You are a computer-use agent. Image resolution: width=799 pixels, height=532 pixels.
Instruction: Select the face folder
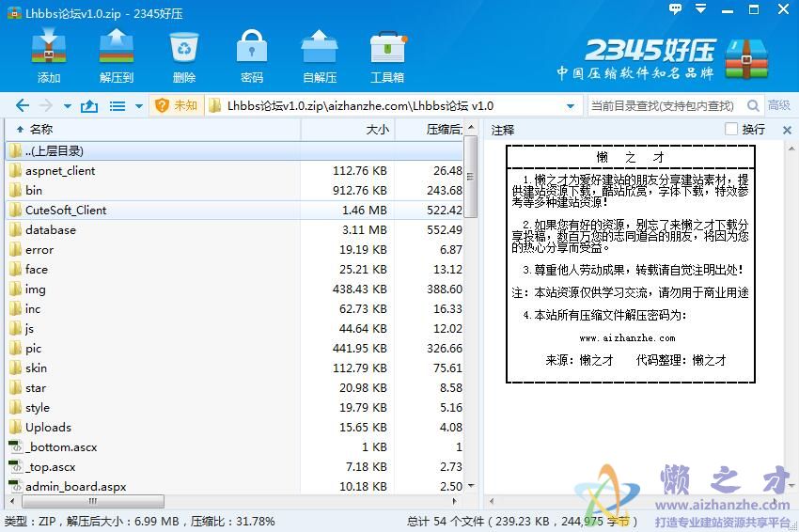click(234, 269)
